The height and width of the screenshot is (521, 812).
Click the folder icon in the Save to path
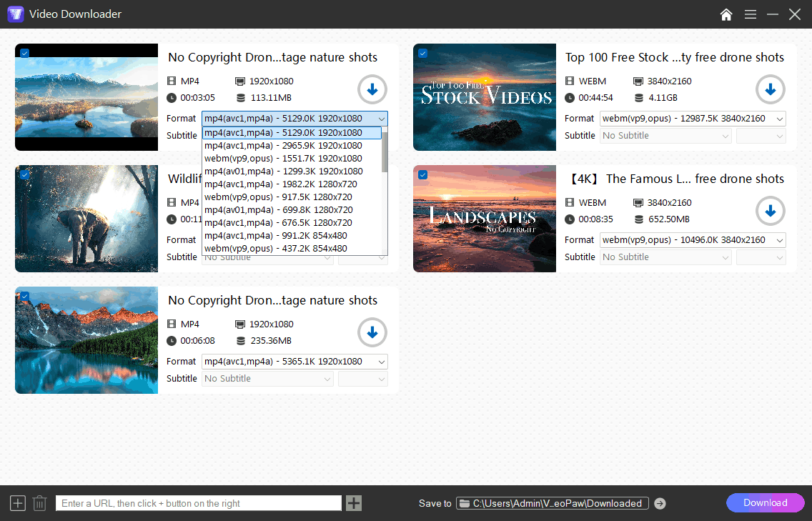click(465, 503)
